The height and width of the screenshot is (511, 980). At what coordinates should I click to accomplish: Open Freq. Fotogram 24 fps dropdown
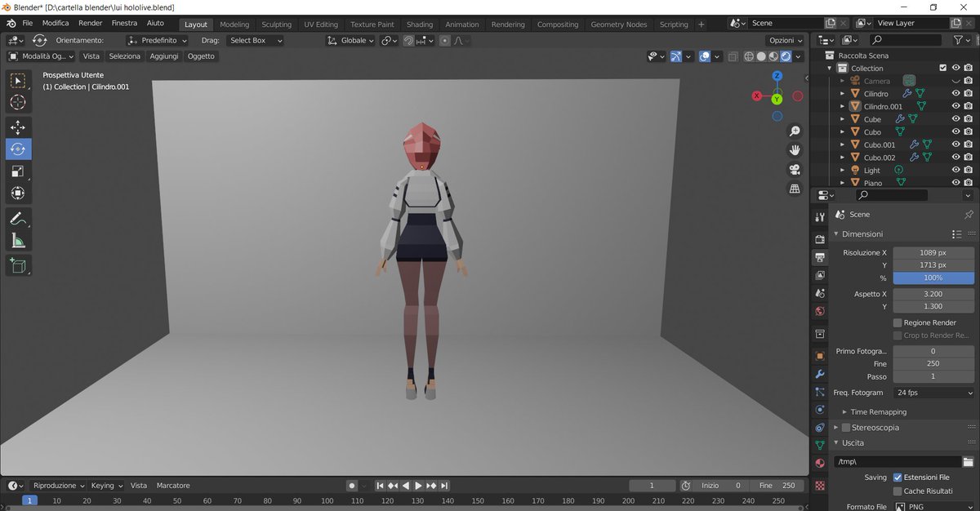click(x=933, y=393)
